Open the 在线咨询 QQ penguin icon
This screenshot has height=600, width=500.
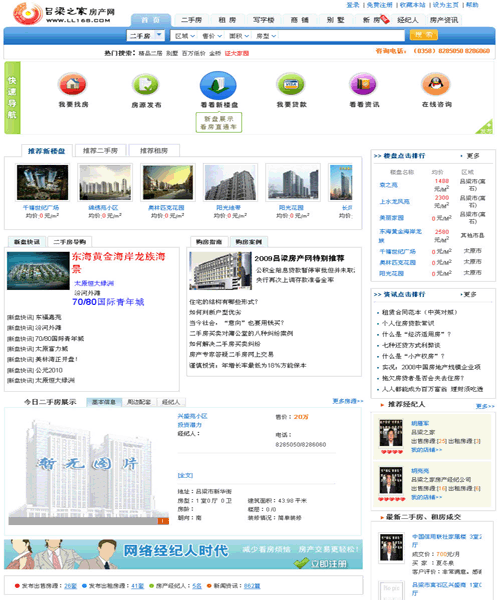(x=436, y=84)
